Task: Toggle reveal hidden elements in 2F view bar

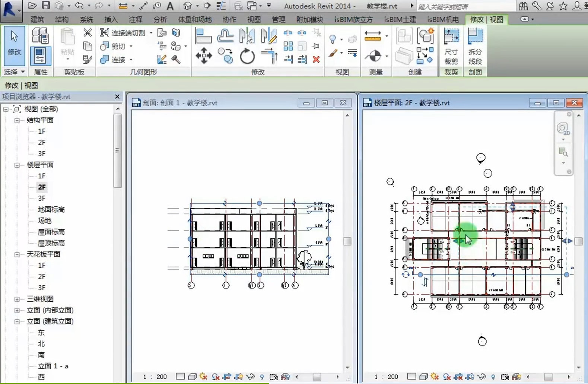Action: (x=493, y=377)
